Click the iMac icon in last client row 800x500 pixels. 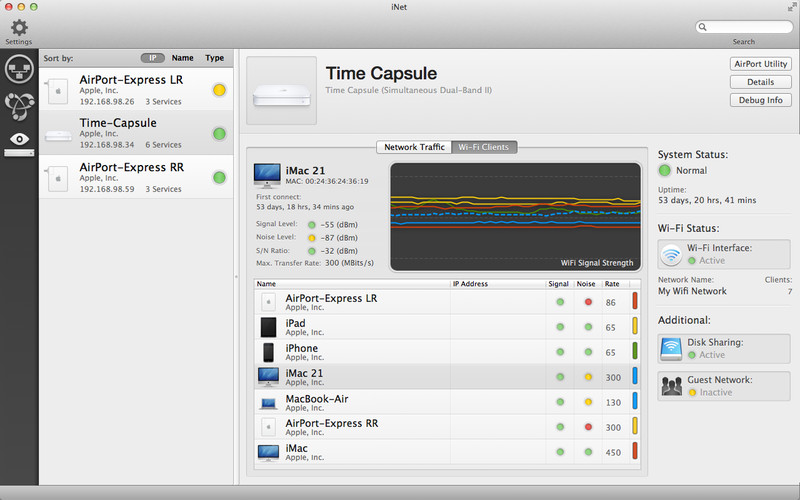[268, 453]
